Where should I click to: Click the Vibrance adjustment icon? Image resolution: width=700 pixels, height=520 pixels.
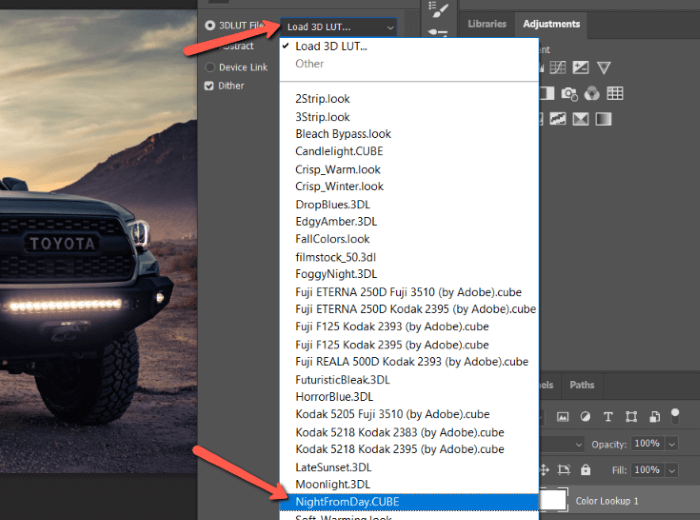click(604, 68)
